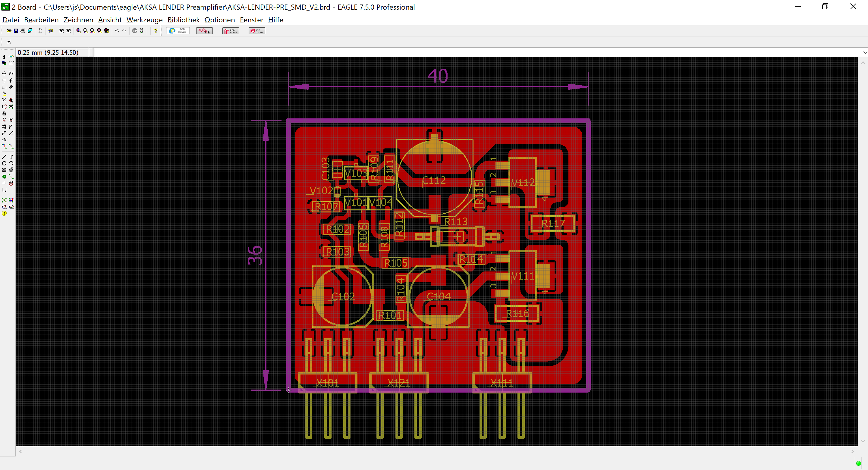Expand the command history dropdown arrow
Image resolution: width=868 pixels, height=470 pixels.
[865, 52]
